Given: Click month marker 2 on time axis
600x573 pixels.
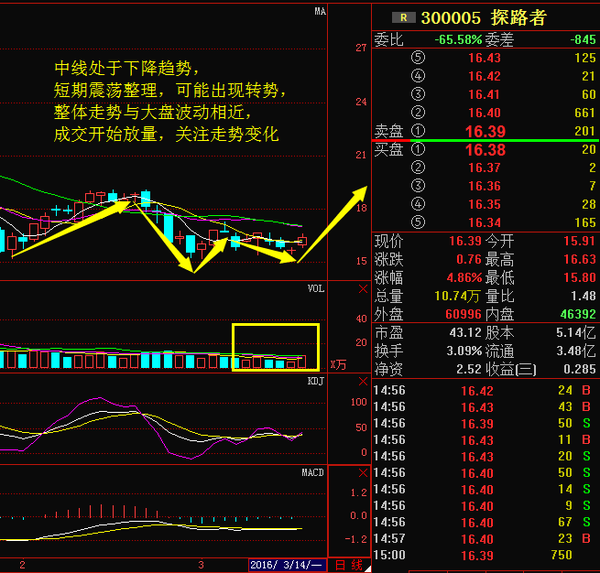Looking at the screenshot, I should [x=23, y=565].
